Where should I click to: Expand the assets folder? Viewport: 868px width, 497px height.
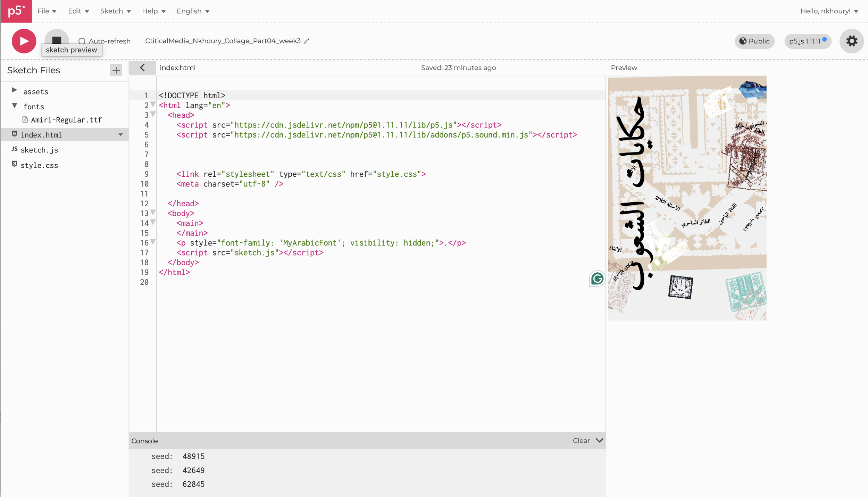[14, 90]
